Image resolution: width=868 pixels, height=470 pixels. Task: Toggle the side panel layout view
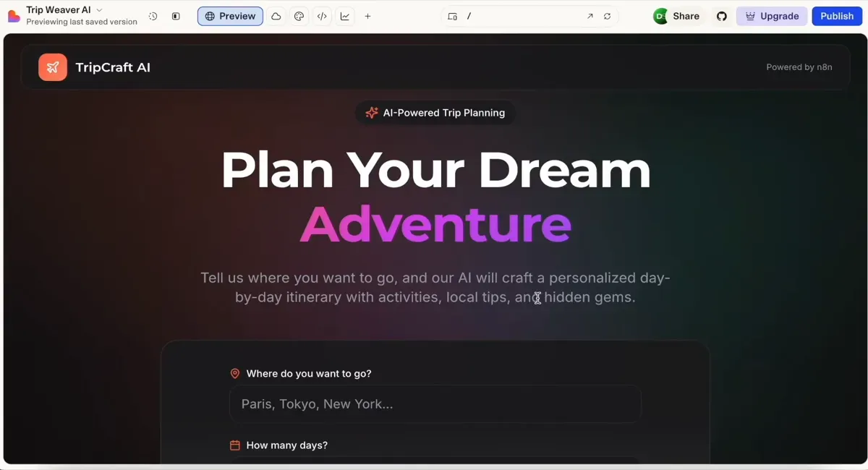tap(176, 16)
